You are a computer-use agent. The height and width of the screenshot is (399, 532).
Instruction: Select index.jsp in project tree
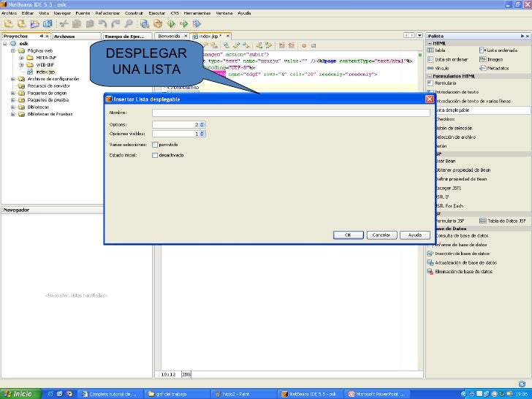pos(45,72)
